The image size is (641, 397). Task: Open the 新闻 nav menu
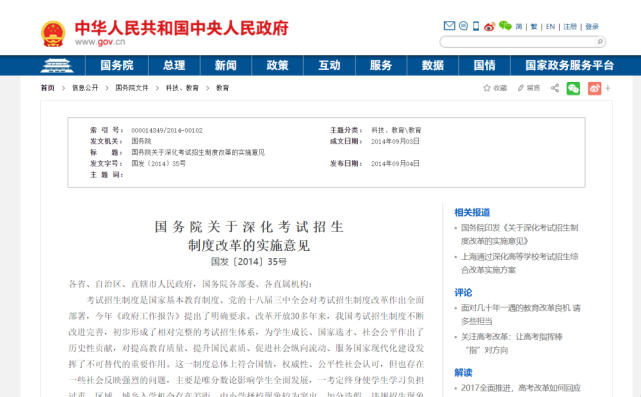(x=226, y=65)
